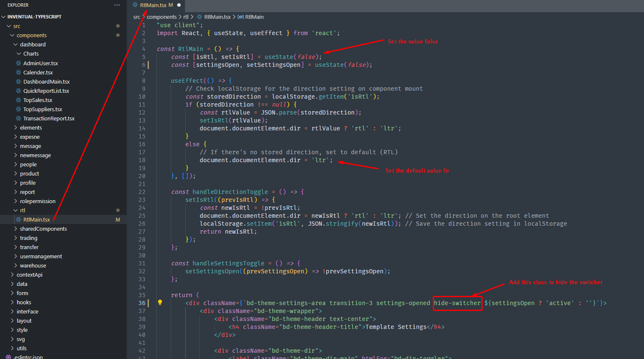Collapse the Charts folder
The image size is (644, 359).
(19, 53)
